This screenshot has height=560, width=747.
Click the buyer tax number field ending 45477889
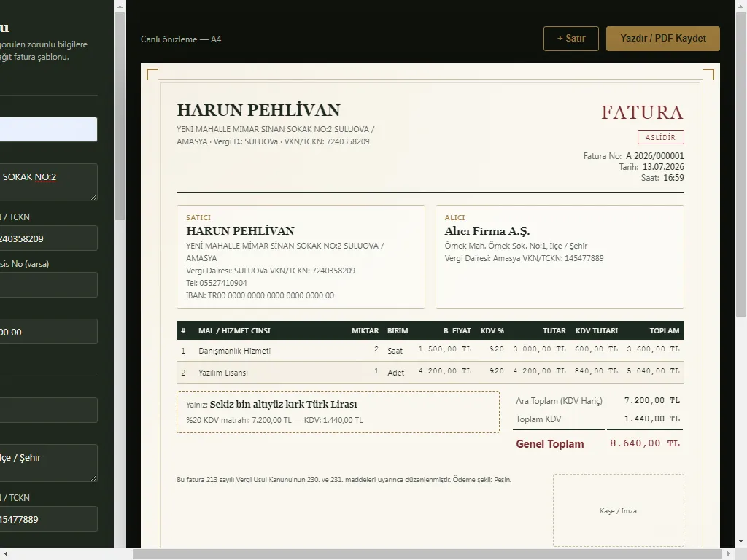(x=48, y=519)
